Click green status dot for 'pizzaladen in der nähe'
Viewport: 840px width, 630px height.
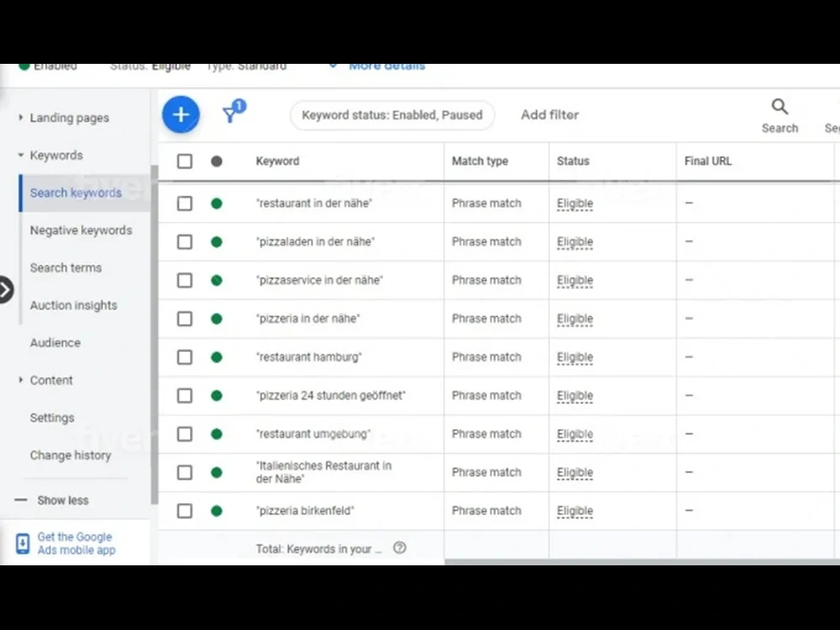pyautogui.click(x=217, y=242)
